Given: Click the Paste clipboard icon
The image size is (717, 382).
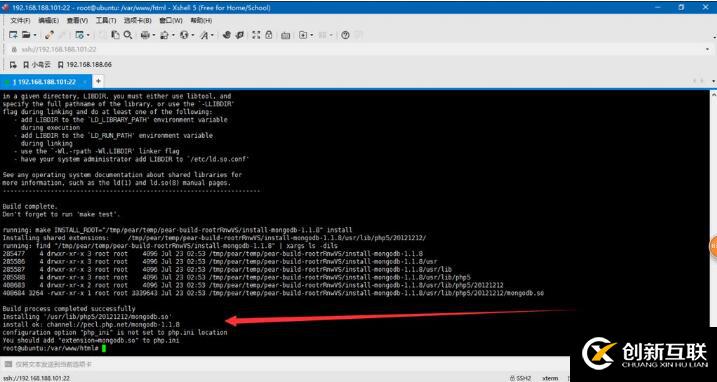Looking at the screenshot, I should click(116, 35).
